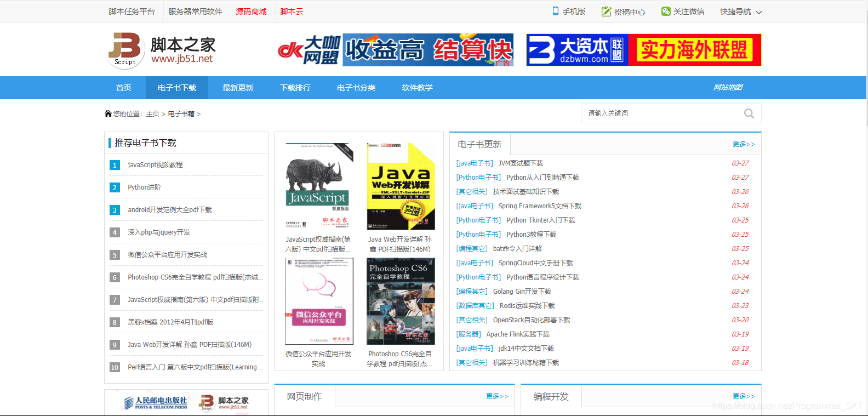
Task: Click the 编程开发 panel heading
Action: 551,396
